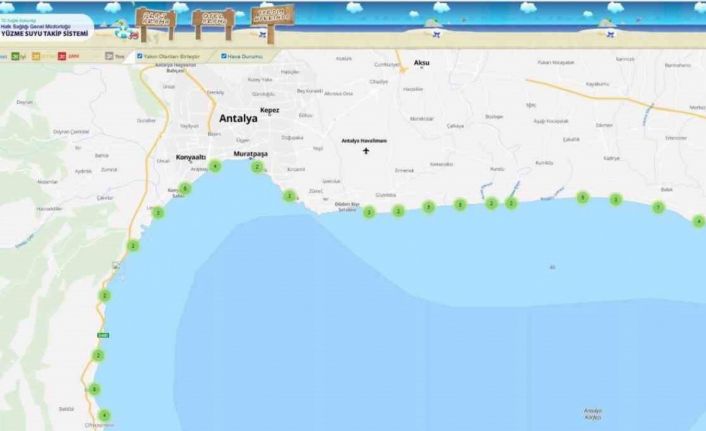
Task: Click the bold 'Antalya' city label
Action: tap(238, 118)
